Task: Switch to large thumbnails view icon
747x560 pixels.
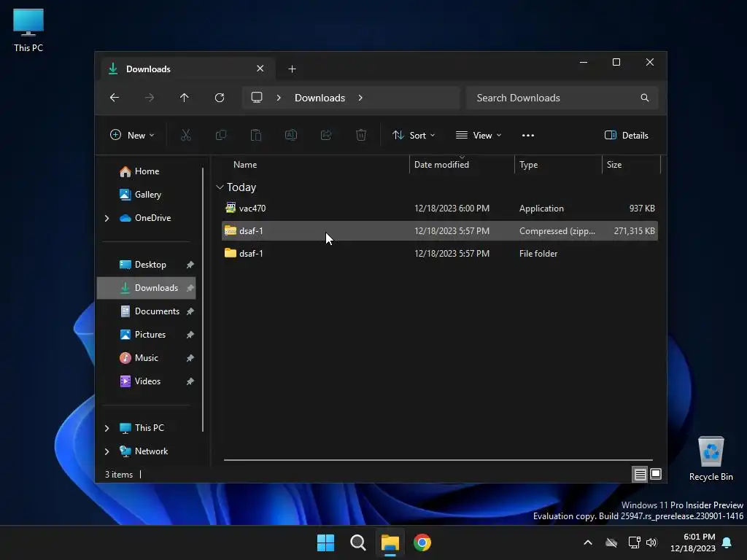Action: click(656, 474)
